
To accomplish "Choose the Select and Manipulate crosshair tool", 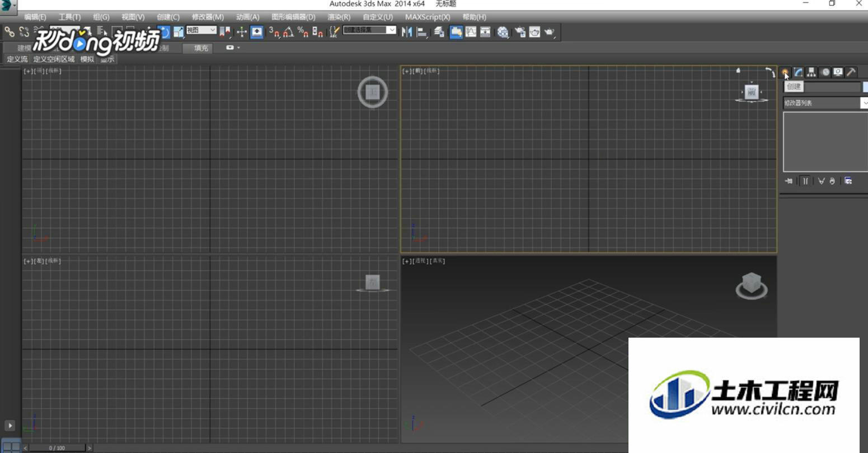I will 242,32.
